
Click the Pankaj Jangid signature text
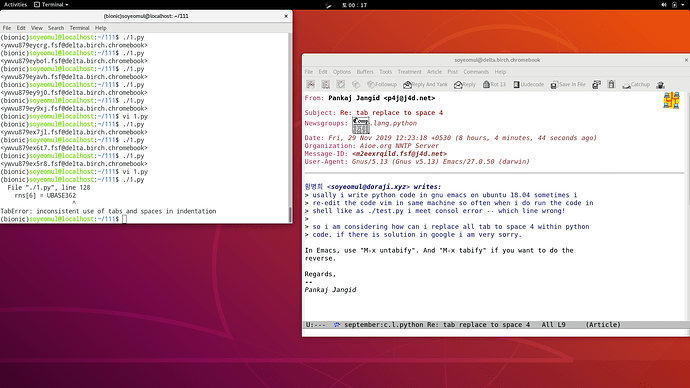330,290
